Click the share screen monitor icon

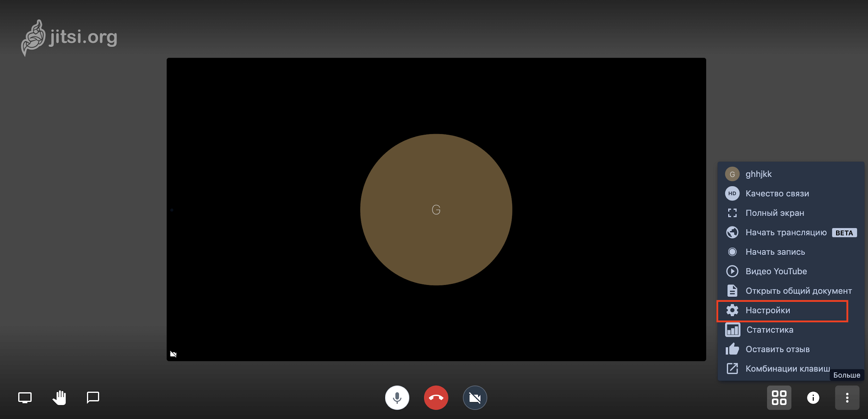coord(25,397)
